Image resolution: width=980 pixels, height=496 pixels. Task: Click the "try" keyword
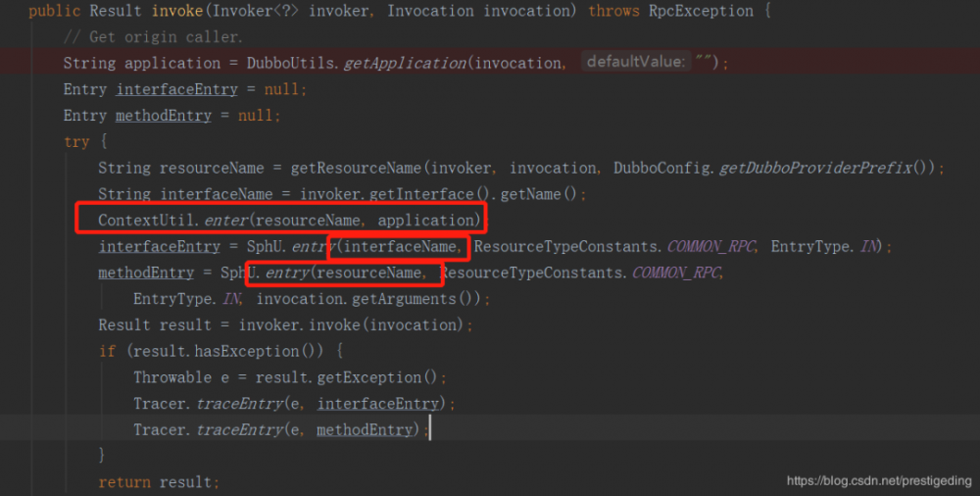76,142
